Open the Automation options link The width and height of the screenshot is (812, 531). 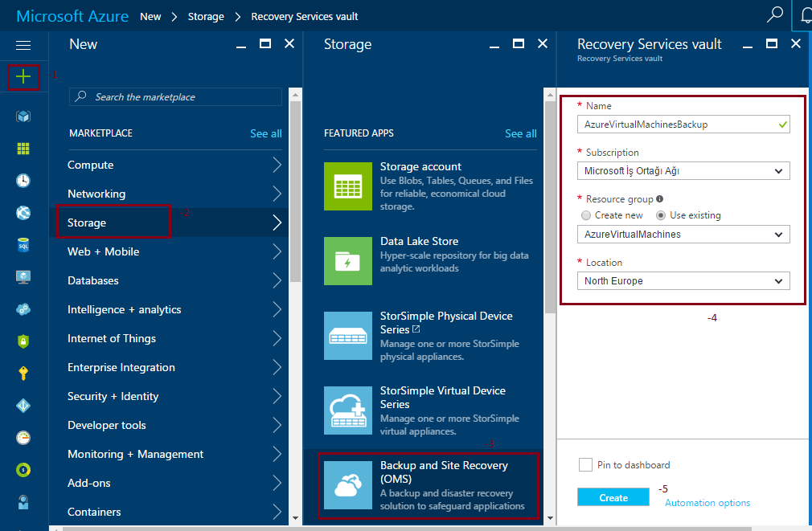coord(707,503)
